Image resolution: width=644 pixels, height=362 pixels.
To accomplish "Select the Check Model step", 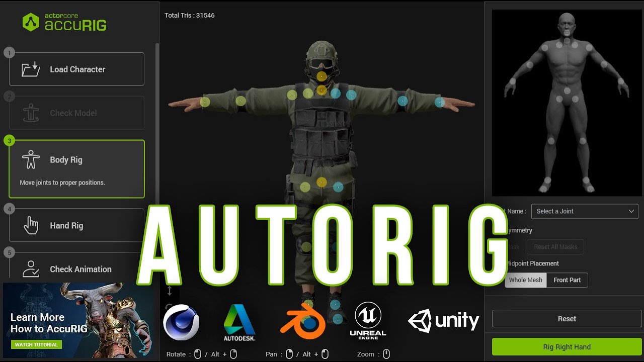I will tap(76, 113).
